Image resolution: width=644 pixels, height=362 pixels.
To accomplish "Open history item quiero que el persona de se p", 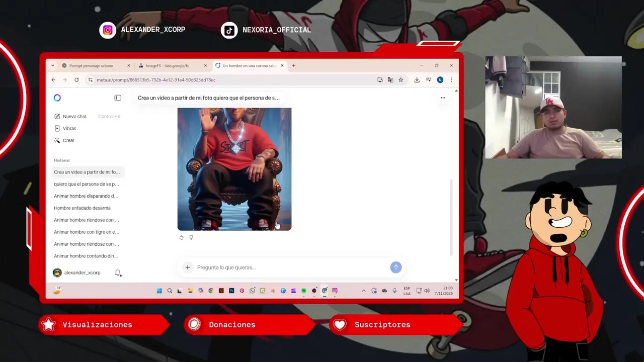I will 88,184.
